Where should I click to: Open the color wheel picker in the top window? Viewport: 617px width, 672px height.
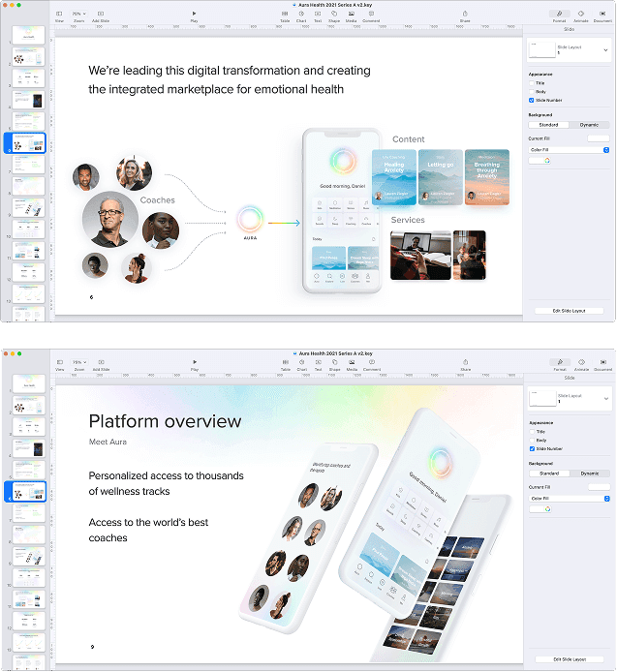coord(547,161)
